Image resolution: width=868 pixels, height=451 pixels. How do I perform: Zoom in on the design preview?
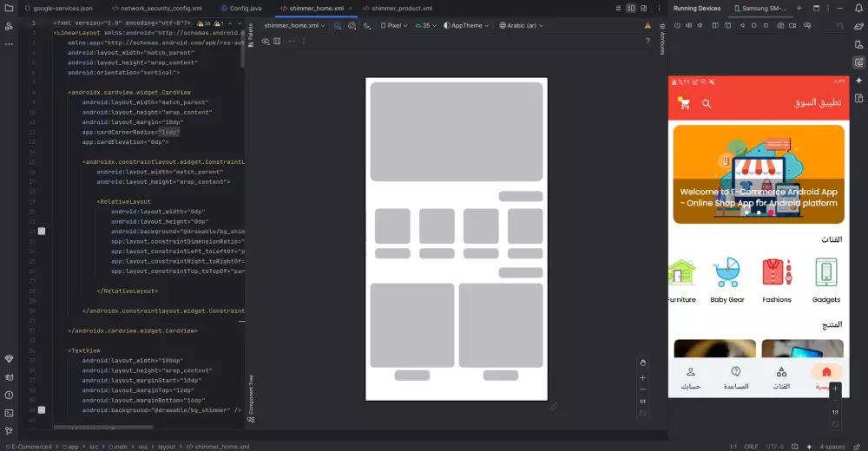pos(642,378)
